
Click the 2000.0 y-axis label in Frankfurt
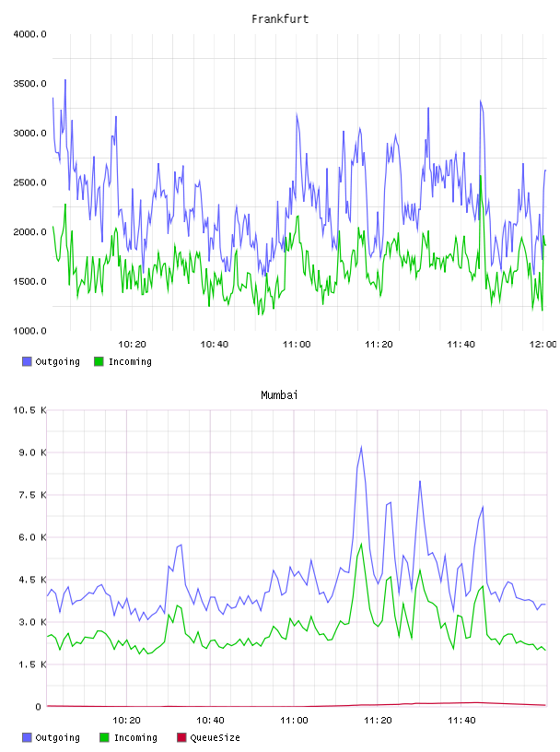[29, 231]
